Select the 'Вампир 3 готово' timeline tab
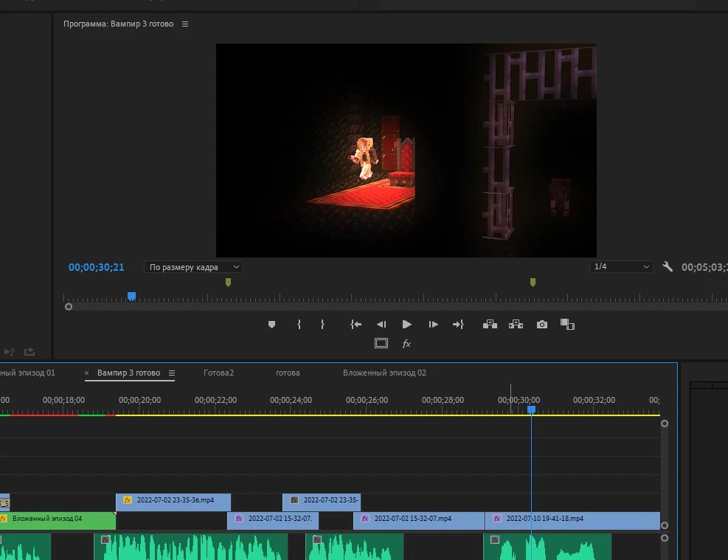Viewport: 728px width, 560px height. (128, 373)
